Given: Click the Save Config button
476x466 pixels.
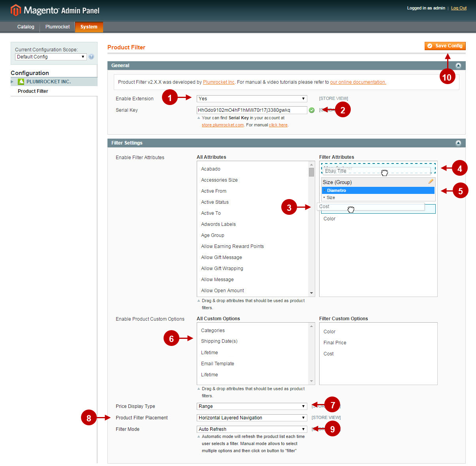Looking at the screenshot, I should tap(445, 46).
